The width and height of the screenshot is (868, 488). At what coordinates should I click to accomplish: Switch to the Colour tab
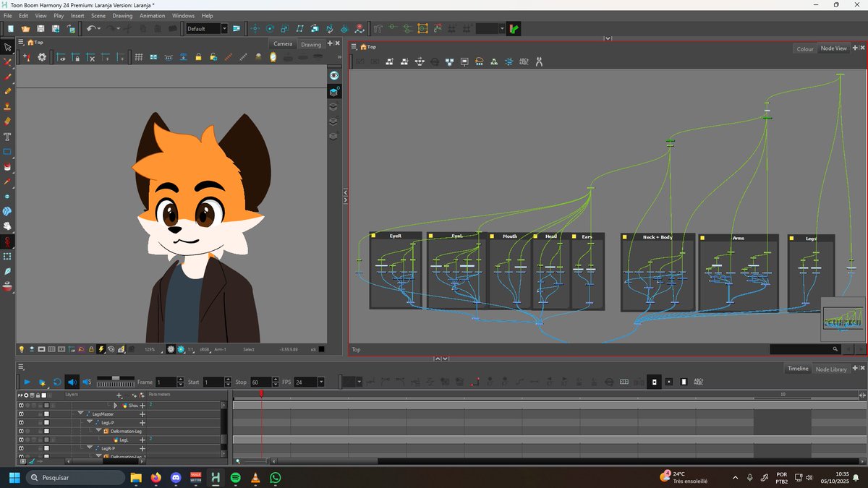tap(805, 49)
